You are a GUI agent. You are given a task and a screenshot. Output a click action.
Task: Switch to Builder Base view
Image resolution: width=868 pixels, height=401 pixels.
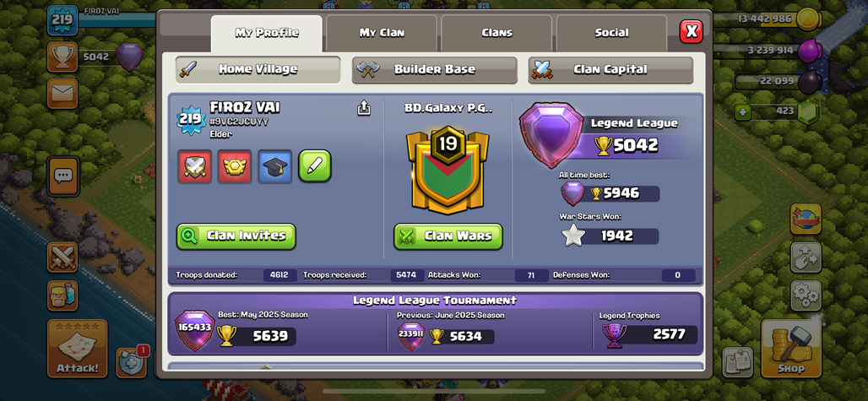click(435, 70)
